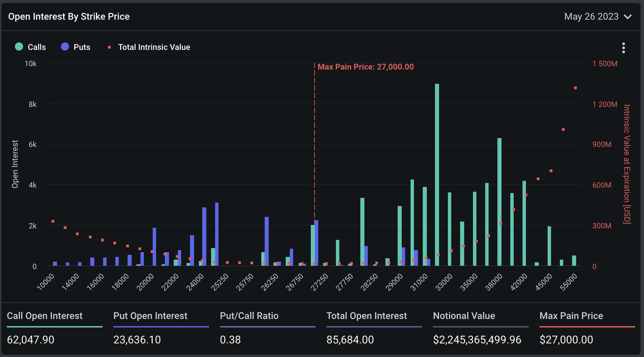Click the purple circle icon for Puts
This screenshot has height=357, width=644.
pos(65,47)
